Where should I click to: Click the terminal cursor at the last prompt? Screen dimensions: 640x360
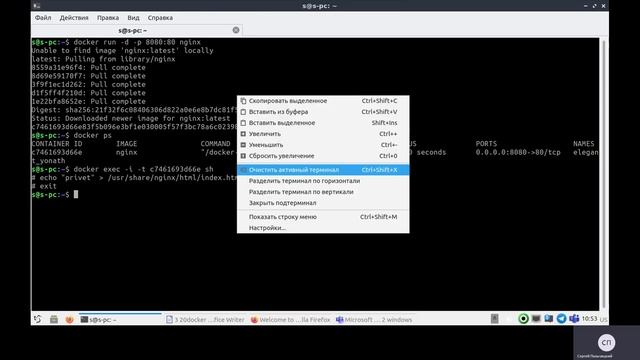[76, 195]
